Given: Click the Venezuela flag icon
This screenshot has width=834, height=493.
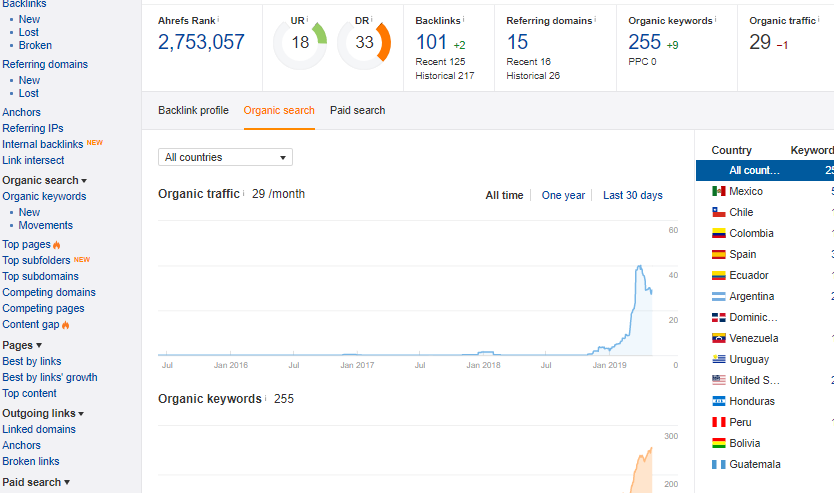Looking at the screenshot, I should coord(719,338).
